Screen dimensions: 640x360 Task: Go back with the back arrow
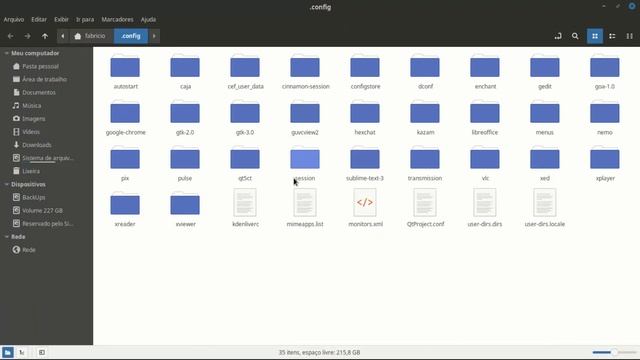click(10, 36)
